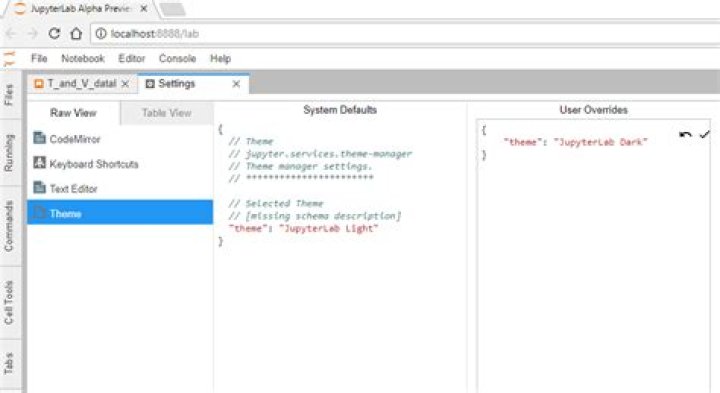Image resolution: width=720 pixels, height=393 pixels.
Task: Click the System Defaults heading
Action: [x=340, y=110]
